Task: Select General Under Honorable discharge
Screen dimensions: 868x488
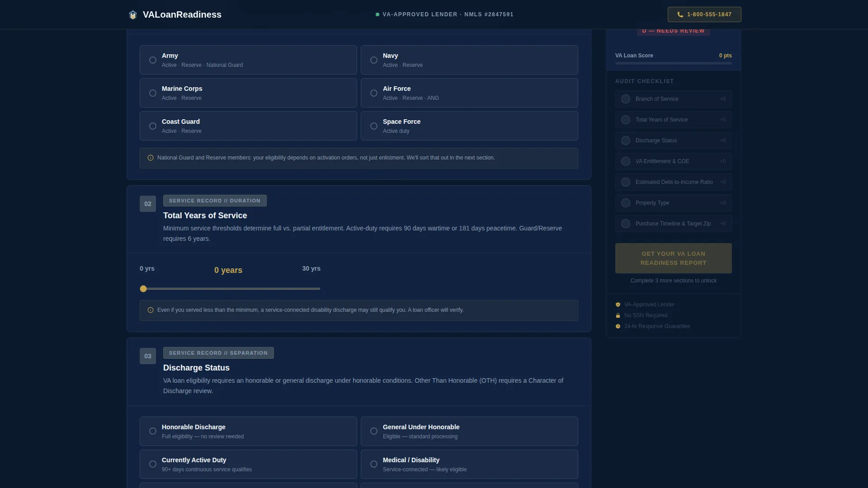Action: click(x=469, y=432)
